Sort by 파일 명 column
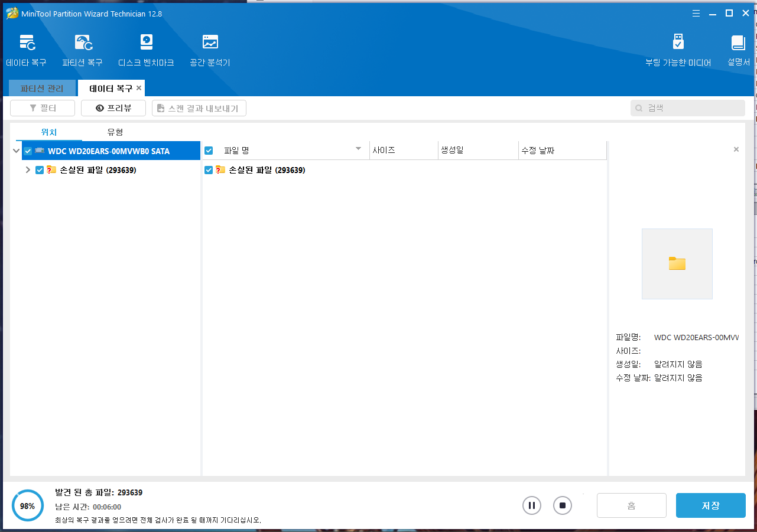Screen dimensions: 757x532 point(236,151)
